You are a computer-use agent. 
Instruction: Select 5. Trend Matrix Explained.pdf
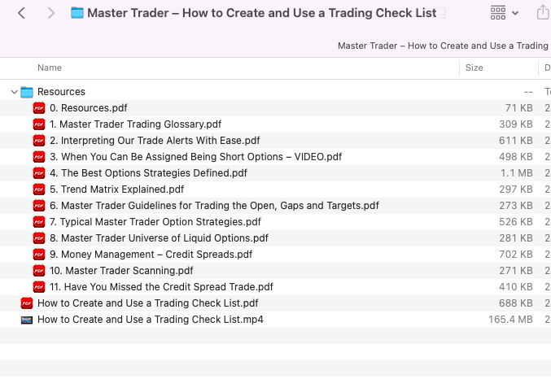(275, 189)
